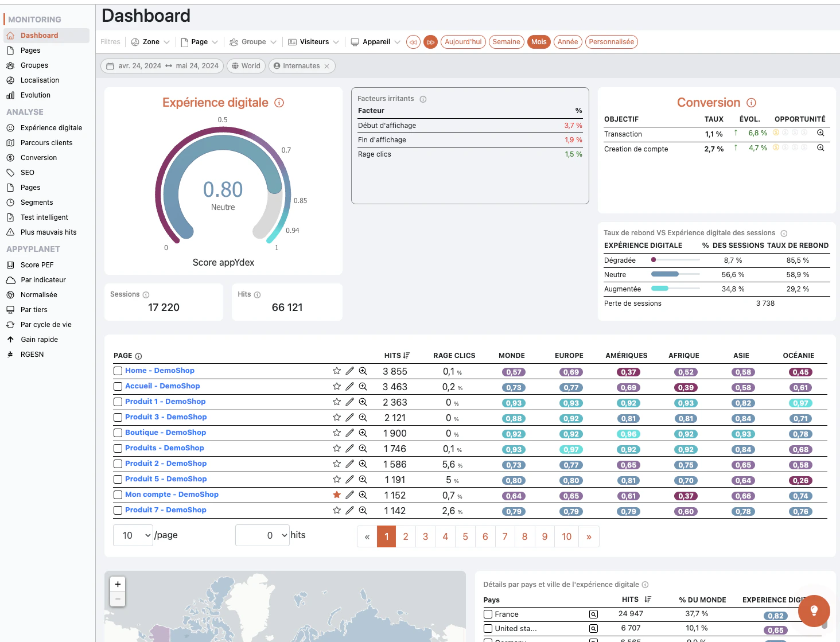Click the World zone filter chip
The width and height of the screenshot is (840, 642).
(x=246, y=66)
